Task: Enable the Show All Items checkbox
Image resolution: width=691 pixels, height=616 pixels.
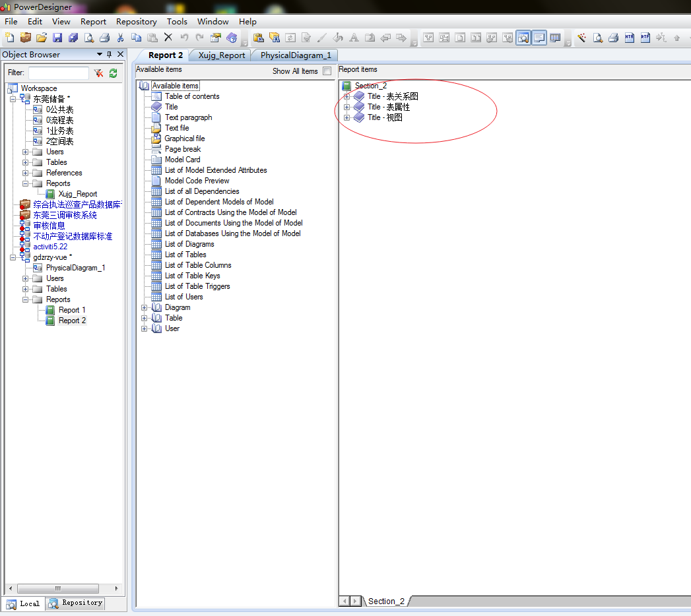Action: click(327, 71)
